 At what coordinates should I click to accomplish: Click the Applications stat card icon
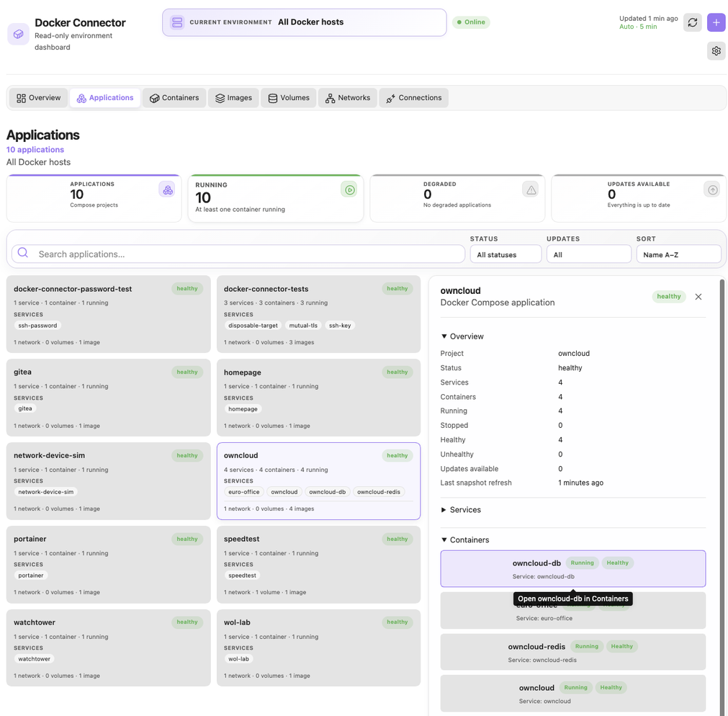[168, 190]
